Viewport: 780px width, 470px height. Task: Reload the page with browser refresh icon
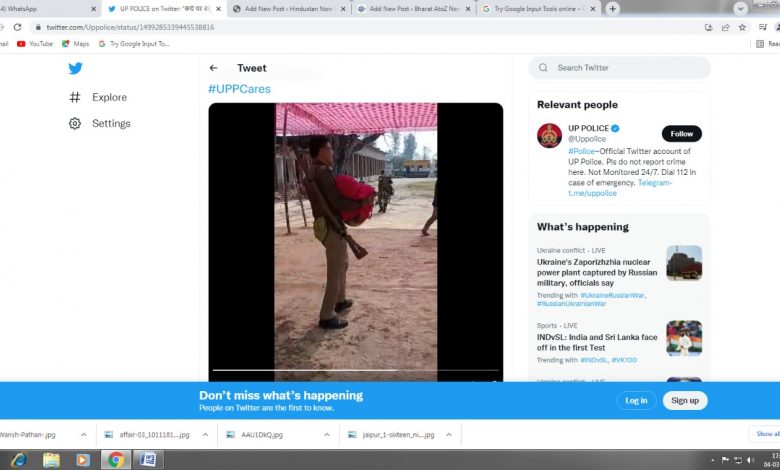(19, 27)
